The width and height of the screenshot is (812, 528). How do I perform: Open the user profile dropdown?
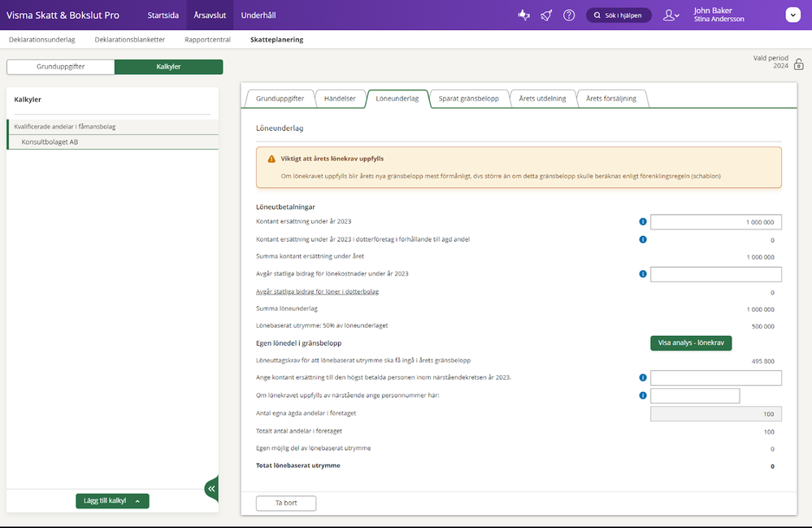pos(671,15)
